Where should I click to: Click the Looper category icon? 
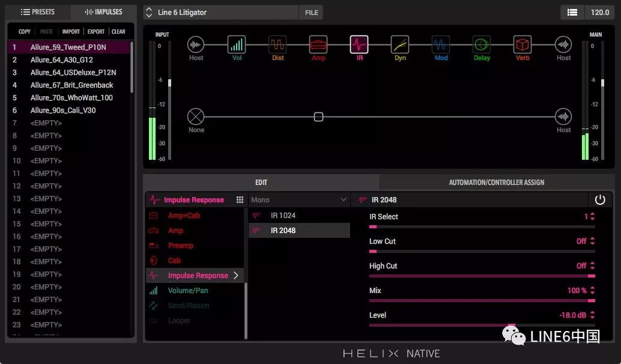(x=153, y=321)
